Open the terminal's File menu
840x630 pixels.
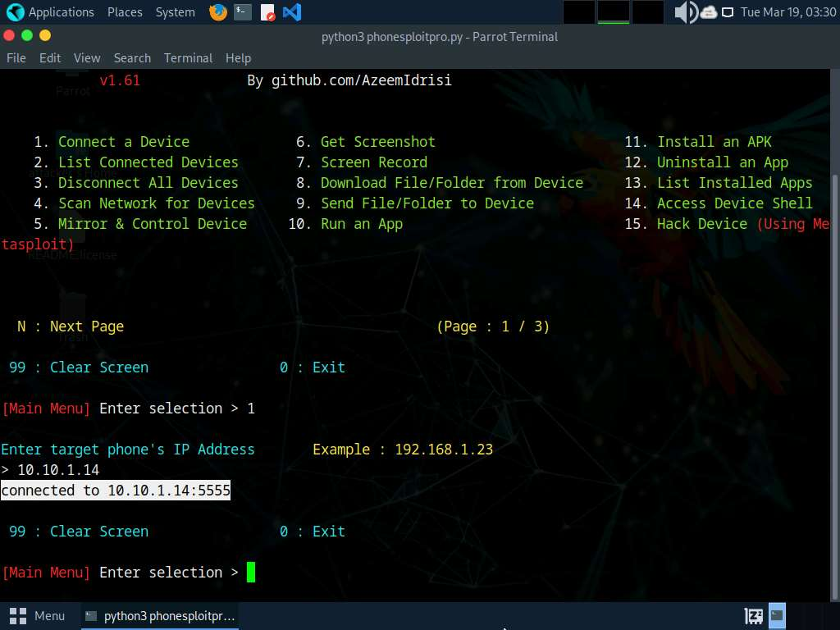tap(16, 58)
